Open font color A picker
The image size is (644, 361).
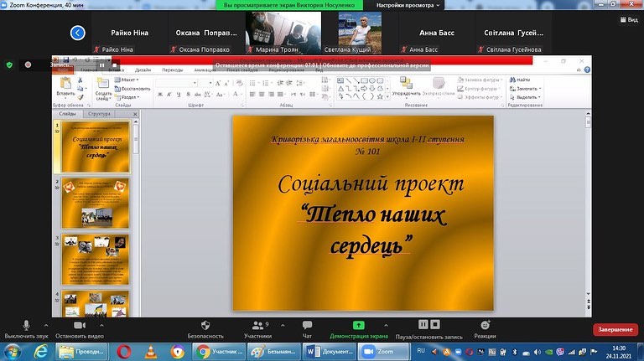pos(237,95)
